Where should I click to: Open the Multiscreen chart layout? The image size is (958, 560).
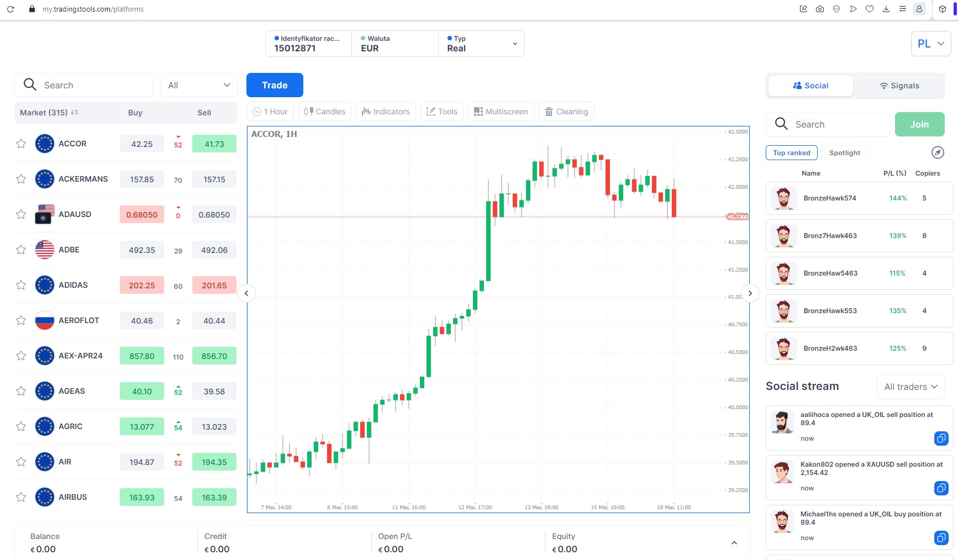click(501, 112)
